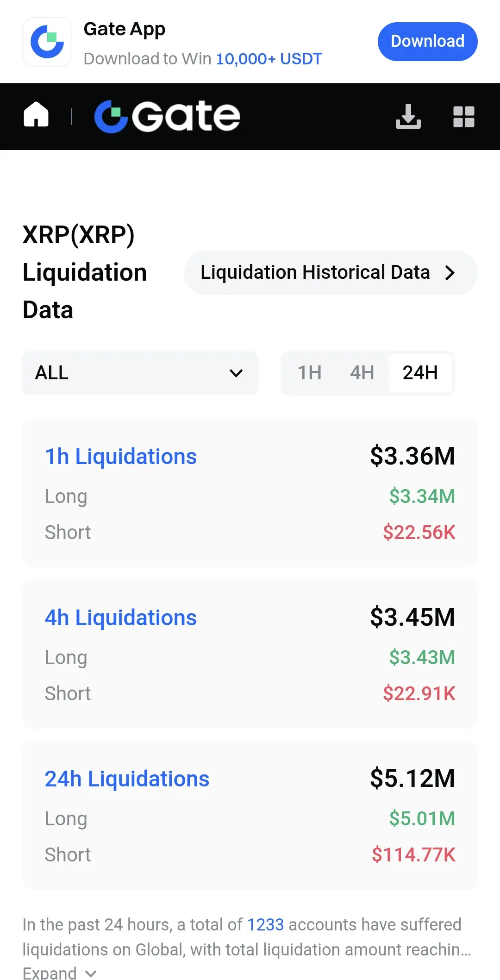
Task: Click the 1233 accounts link
Action: point(265,924)
